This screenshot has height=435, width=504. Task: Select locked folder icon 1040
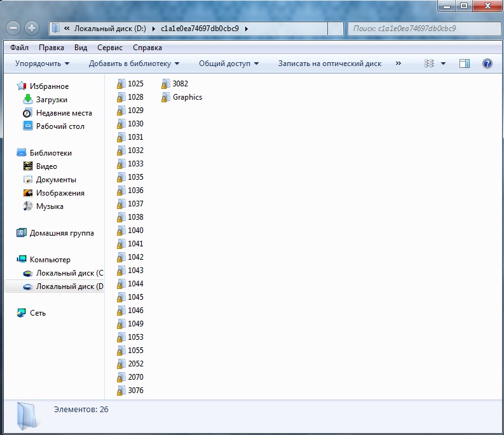click(121, 231)
